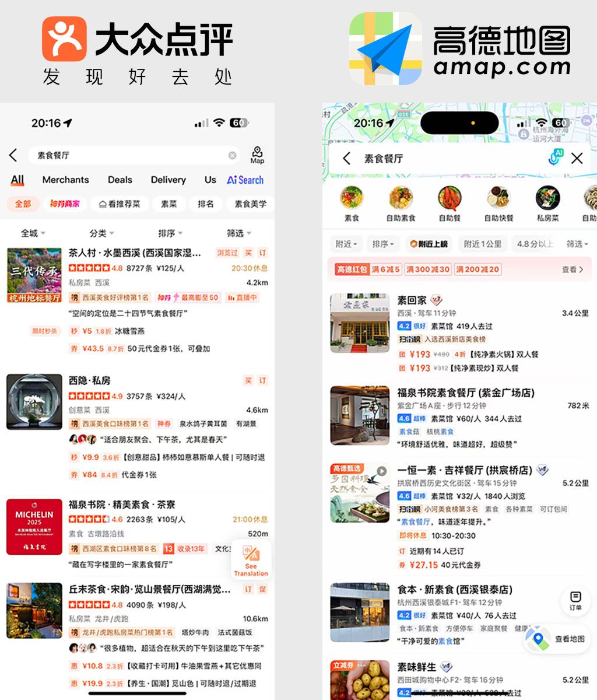Activate the AI voice microphone in Amap

[556, 157]
